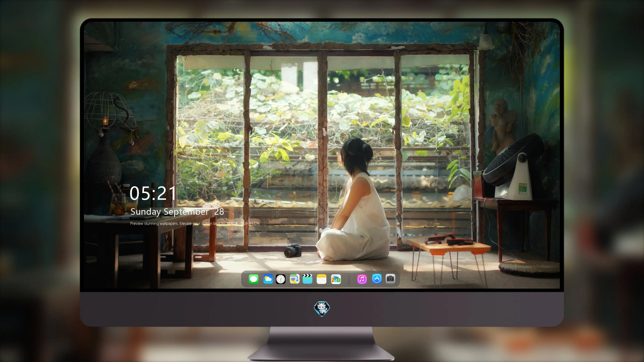
Task: Click the dragon logo on monitor chin
Action: (322, 309)
